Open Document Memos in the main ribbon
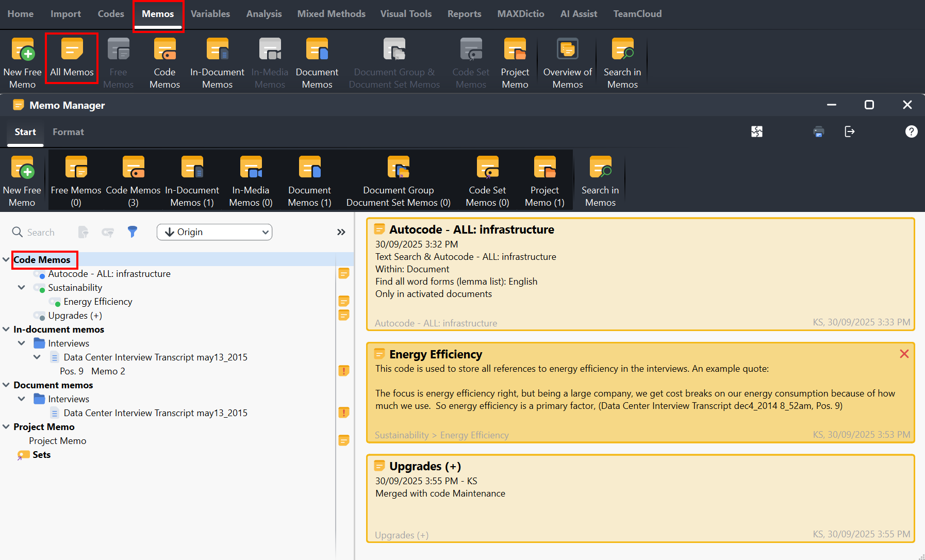This screenshot has height=560, width=925. (x=317, y=63)
